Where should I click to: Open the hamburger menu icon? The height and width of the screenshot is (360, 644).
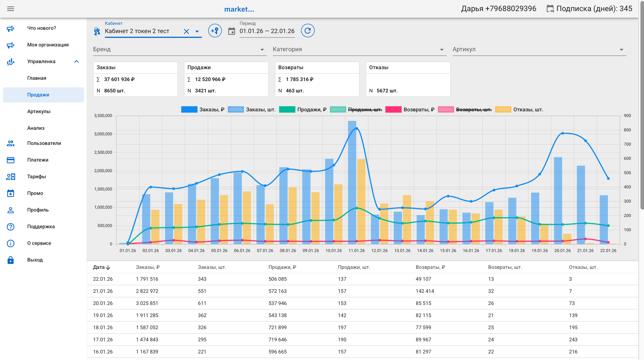click(11, 9)
